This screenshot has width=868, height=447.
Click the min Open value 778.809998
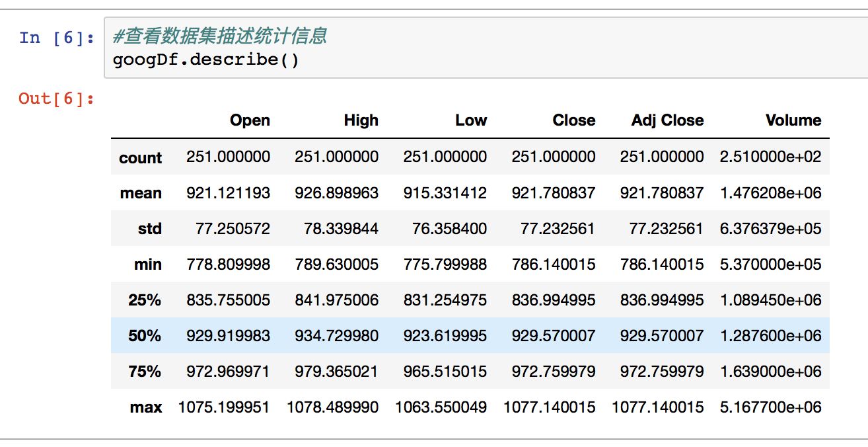click(228, 264)
